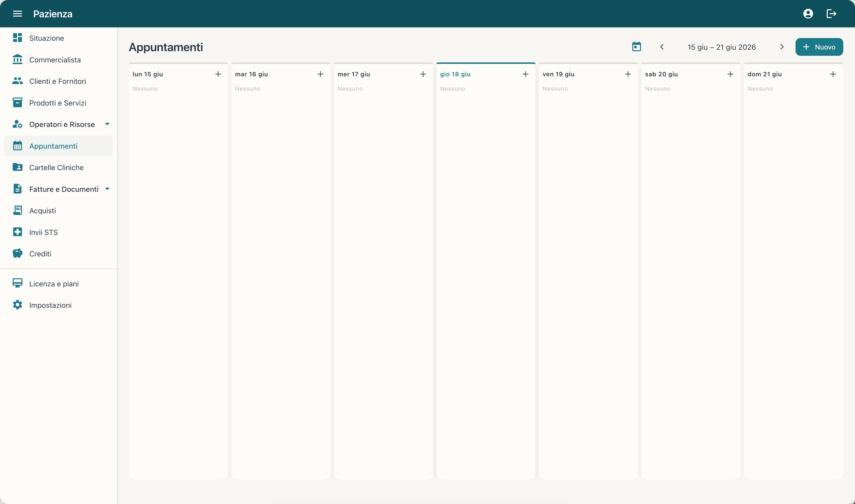The height and width of the screenshot is (504, 855).
Task: Open Licenza e piani page
Action: click(x=58, y=284)
